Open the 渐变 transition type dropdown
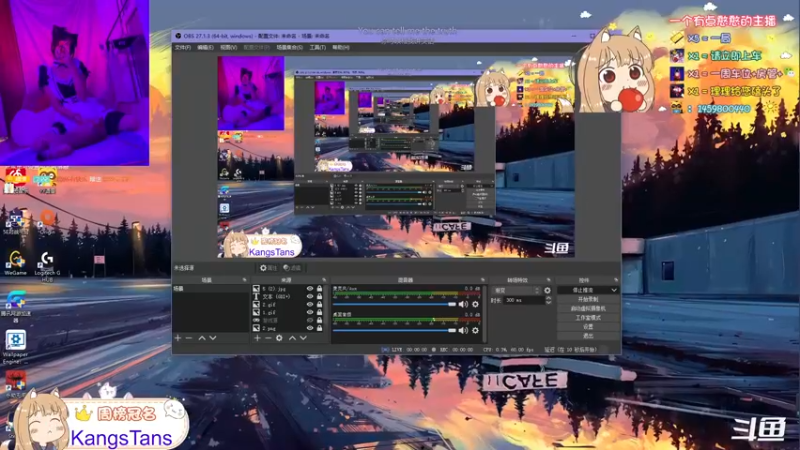 [x=516, y=290]
